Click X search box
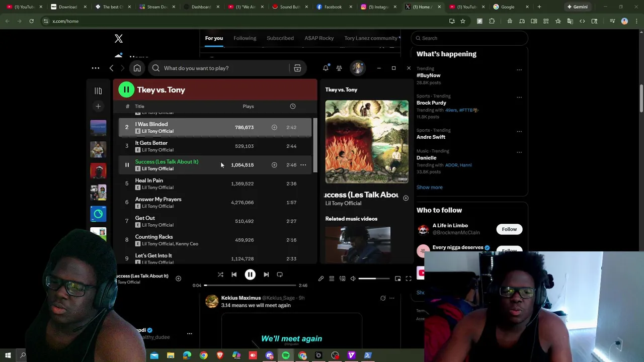Viewport: 644px width, 362px height. click(x=470, y=38)
